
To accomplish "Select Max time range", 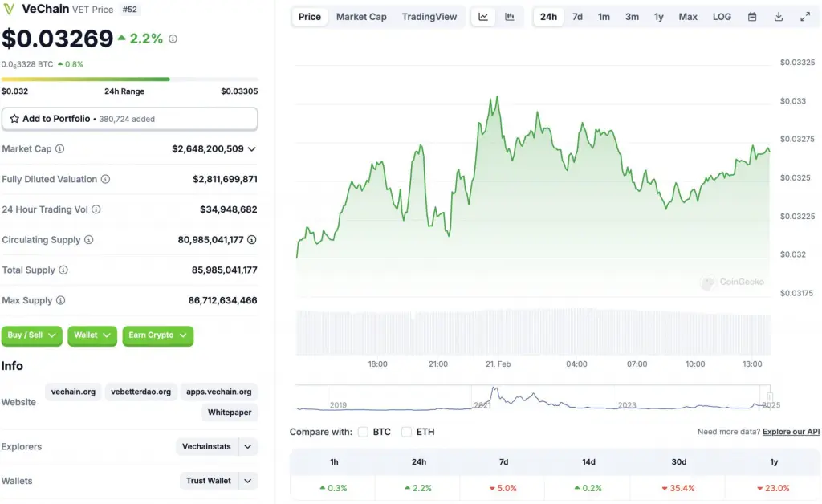I will (688, 17).
